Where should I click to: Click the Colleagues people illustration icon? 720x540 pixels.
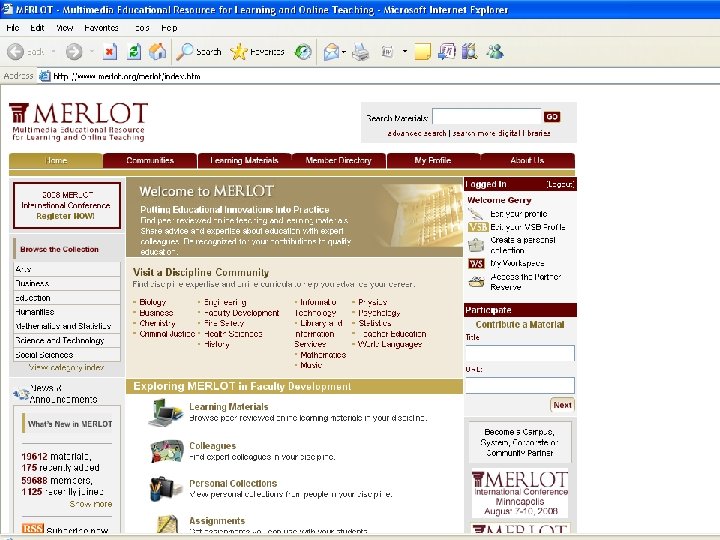tap(167, 451)
